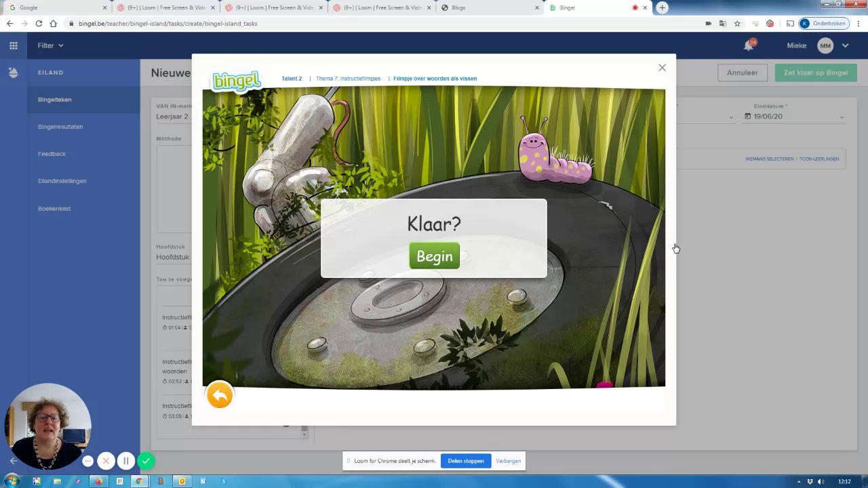This screenshot has width=868, height=488.
Task: Open the app grid menu icon
Action: (14, 45)
